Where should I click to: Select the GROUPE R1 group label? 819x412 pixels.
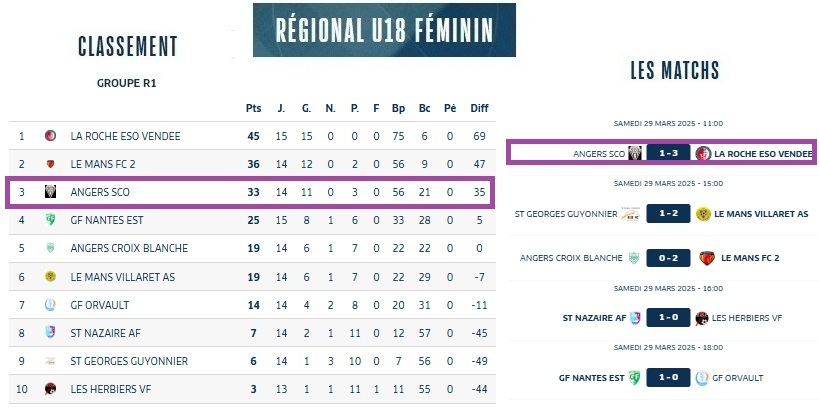click(127, 84)
